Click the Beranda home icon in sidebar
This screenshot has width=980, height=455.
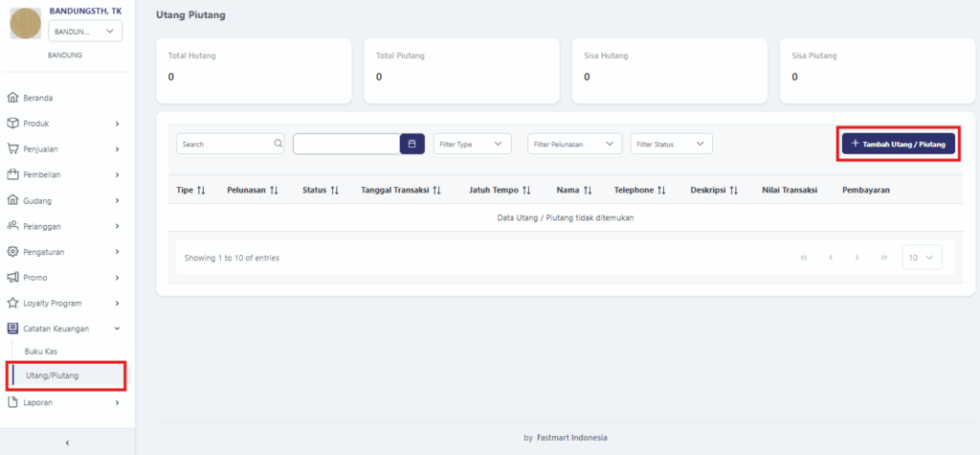pos(12,98)
